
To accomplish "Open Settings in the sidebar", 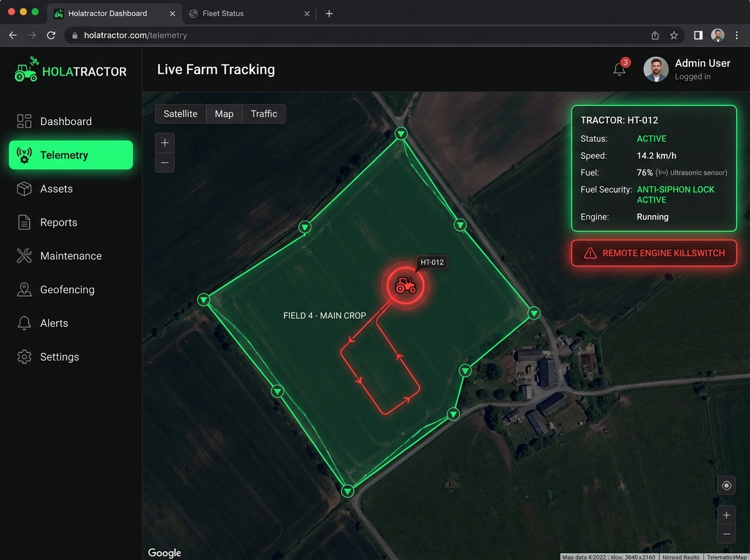I will (x=71, y=357).
